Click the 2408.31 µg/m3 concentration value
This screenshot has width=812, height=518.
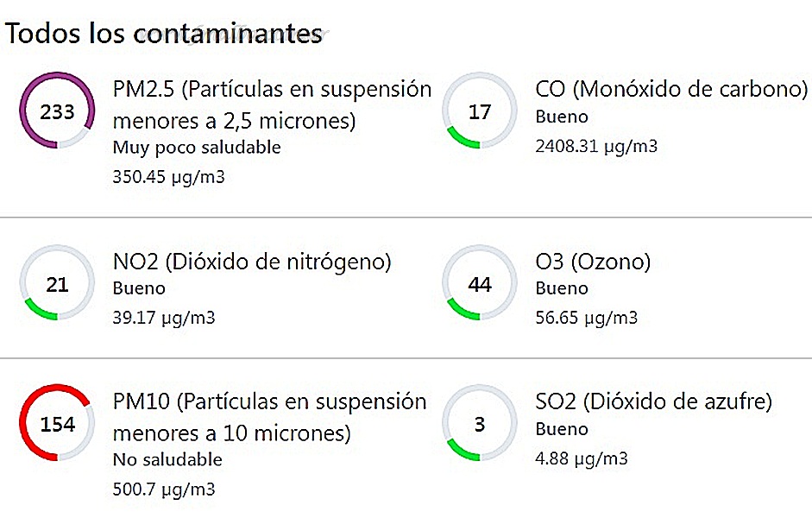(x=596, y=146)
